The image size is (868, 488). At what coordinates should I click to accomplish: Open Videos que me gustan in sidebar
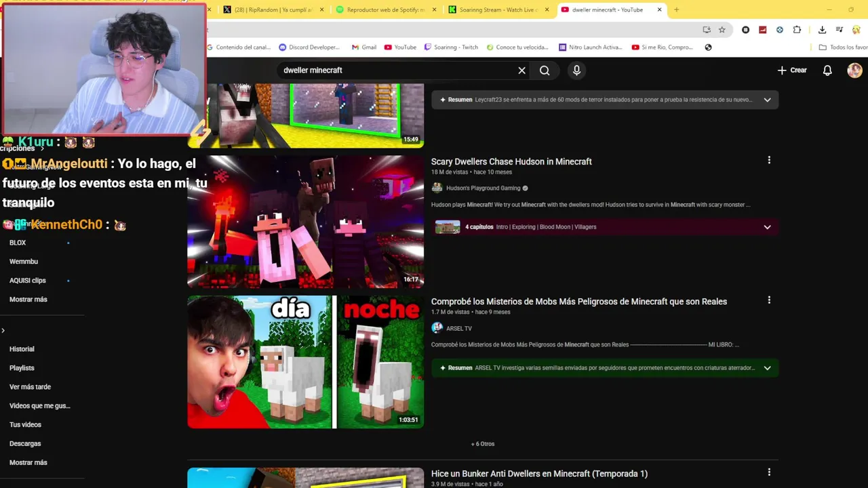pyautogui.click(x=40, y=406)
